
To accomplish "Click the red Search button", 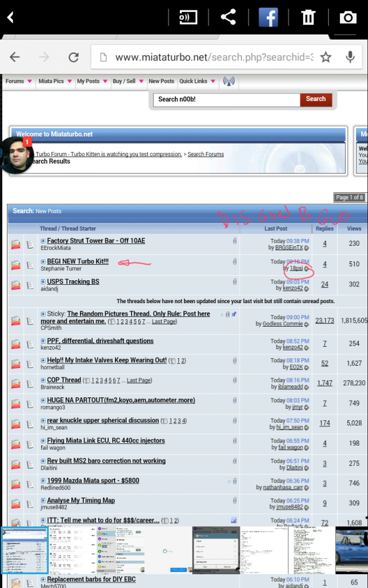I will click(316, 99).
